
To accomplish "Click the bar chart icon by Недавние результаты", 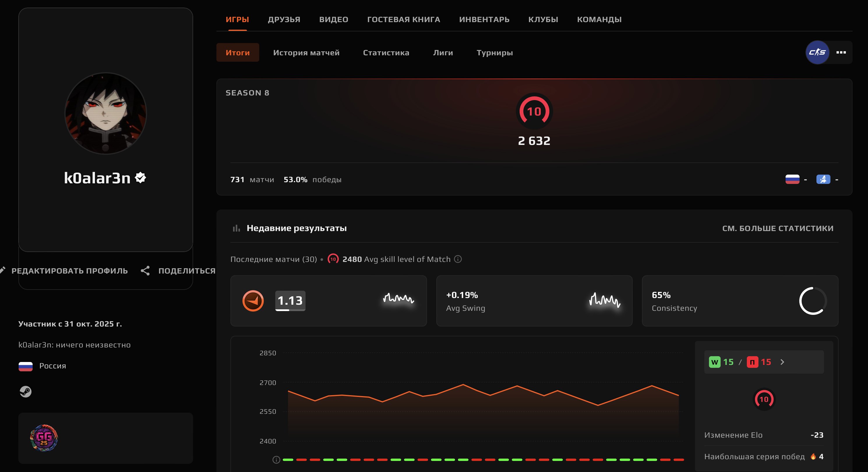I will click(236, 228).
